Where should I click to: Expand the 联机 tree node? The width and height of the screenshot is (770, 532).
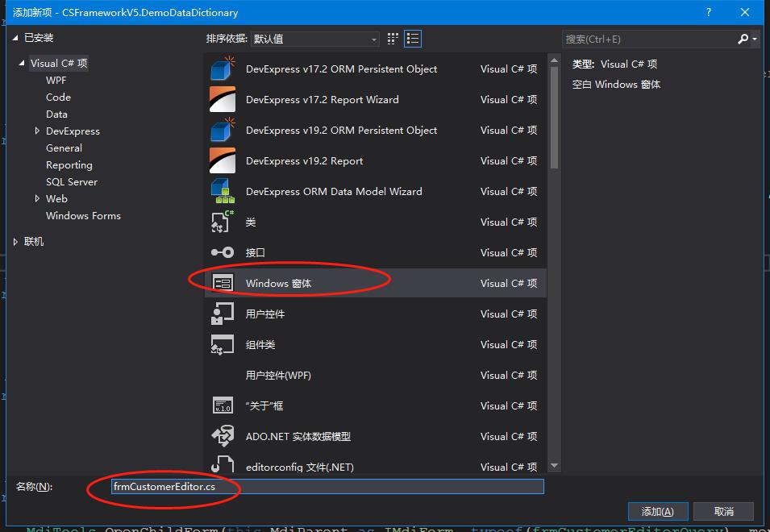pyautogui.click(x=16, y=241)
